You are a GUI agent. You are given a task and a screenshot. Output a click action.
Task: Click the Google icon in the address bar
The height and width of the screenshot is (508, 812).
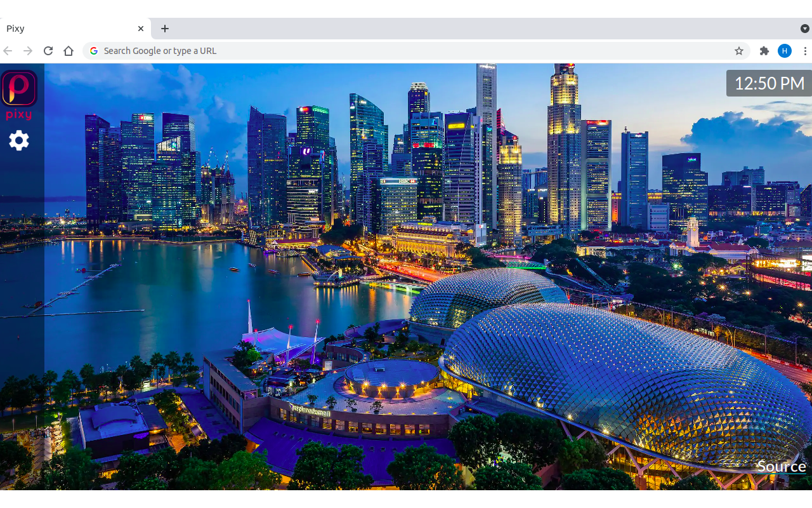click(x=93, y=51)
